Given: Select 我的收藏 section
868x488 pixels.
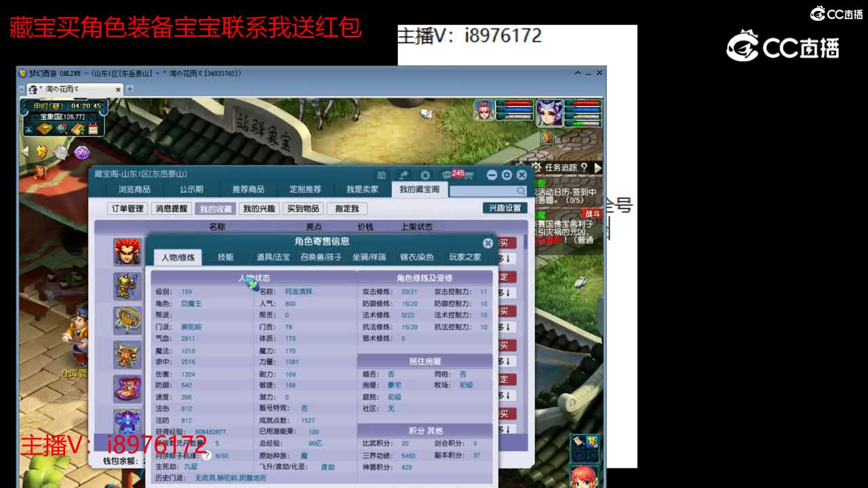Looking at the screenshot, I should click(215, 209).
